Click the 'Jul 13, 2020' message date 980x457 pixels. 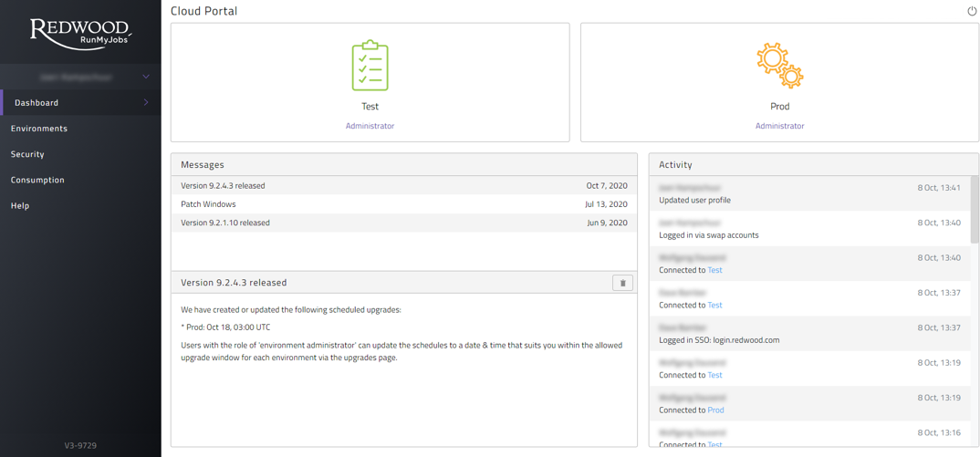click(x=608, y=203)
